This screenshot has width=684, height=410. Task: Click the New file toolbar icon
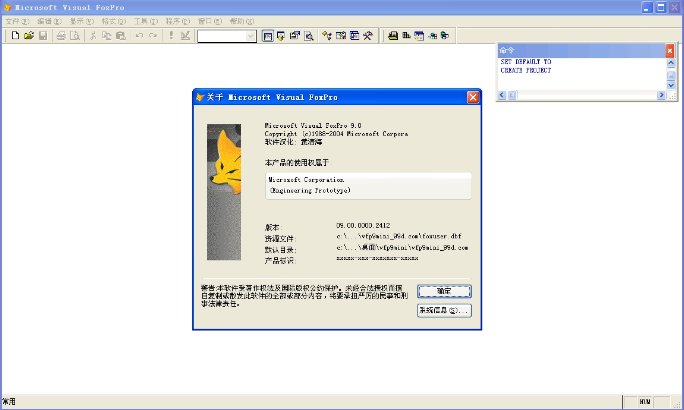tap(15, 36)
